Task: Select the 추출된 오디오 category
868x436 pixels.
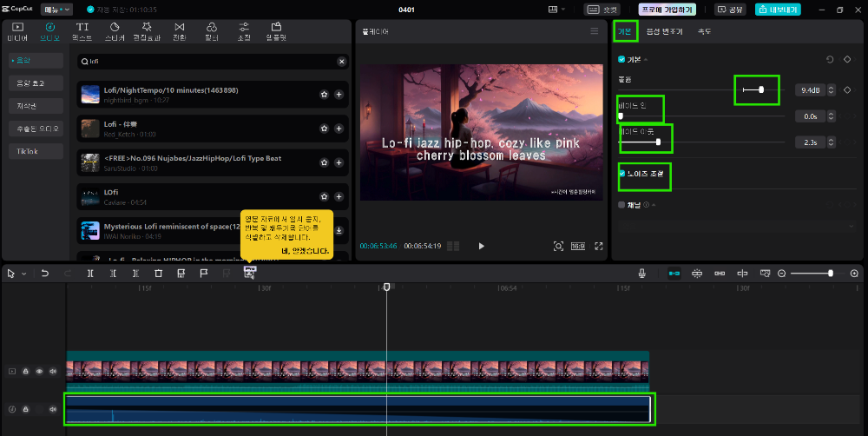Action: pos(37,129)
